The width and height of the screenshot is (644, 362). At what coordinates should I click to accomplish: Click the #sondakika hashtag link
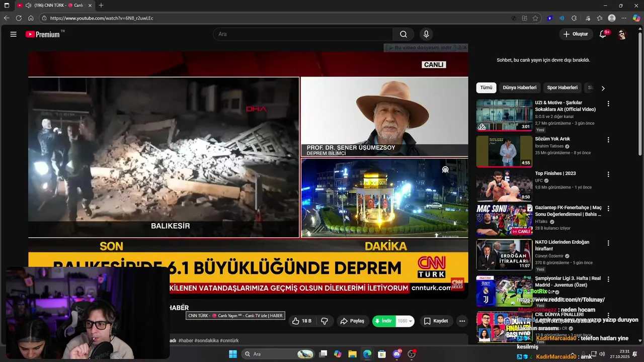pyautogui.click(x=206, y=340)
